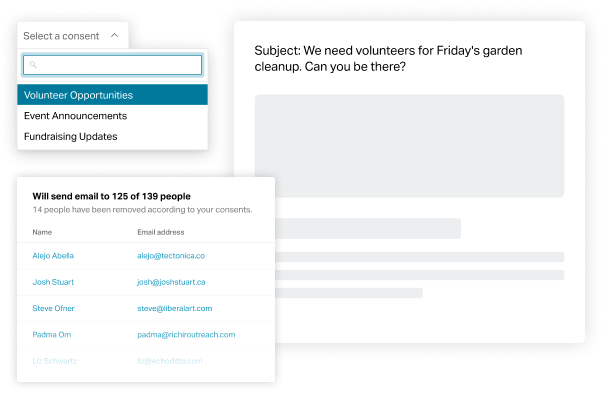Click the Name column header

42,232
